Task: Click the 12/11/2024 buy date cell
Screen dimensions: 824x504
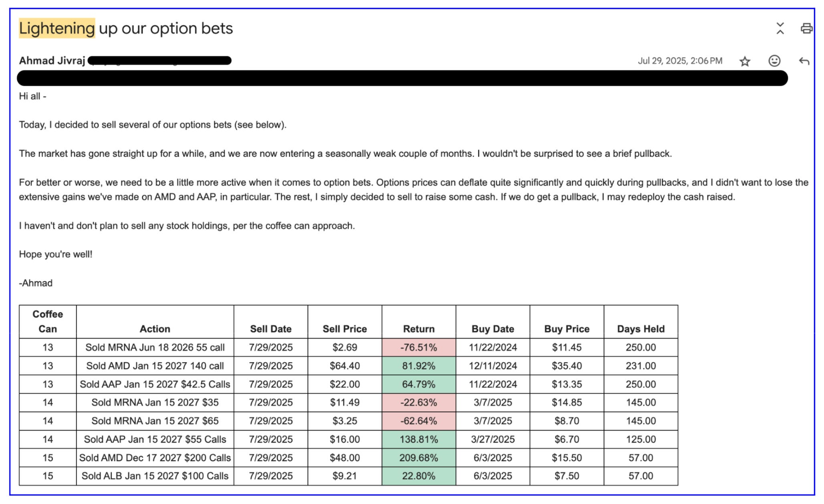Action: [x=493, y=366]
